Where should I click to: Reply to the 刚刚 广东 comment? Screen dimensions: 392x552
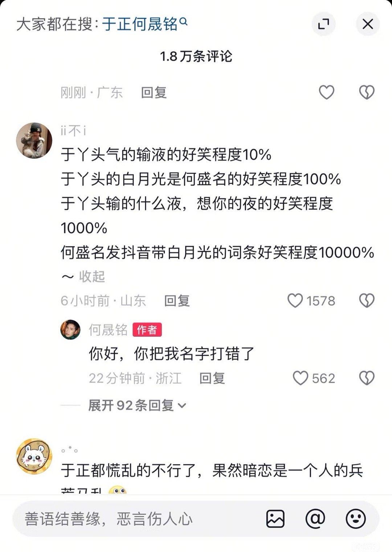click(x=154, y=92)
